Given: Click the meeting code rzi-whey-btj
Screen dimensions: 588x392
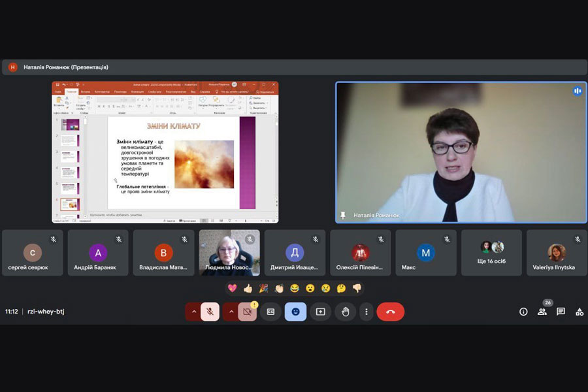Looking at the screenshot, I should 46,312.
